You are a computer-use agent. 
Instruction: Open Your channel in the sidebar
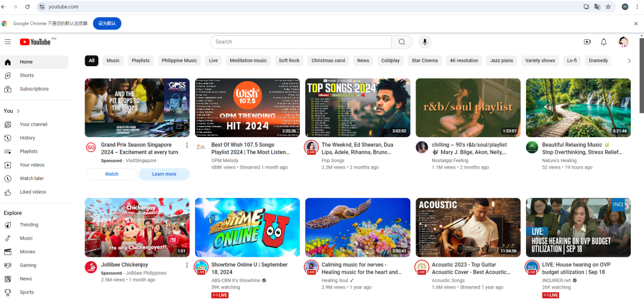35,125
